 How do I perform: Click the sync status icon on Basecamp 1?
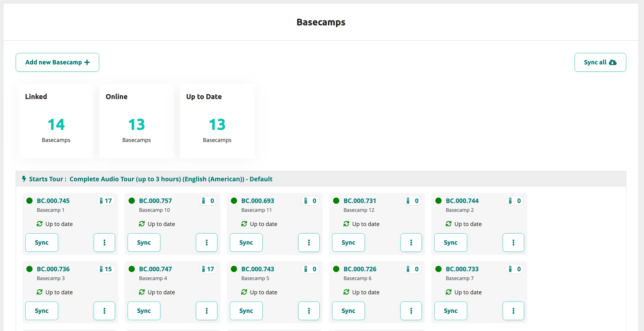(40, 224)
